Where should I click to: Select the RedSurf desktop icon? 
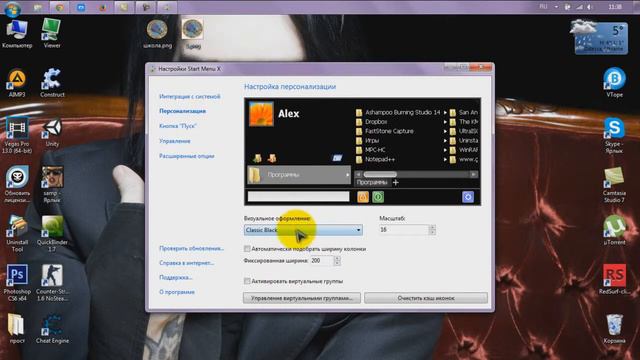coord(614,280)
